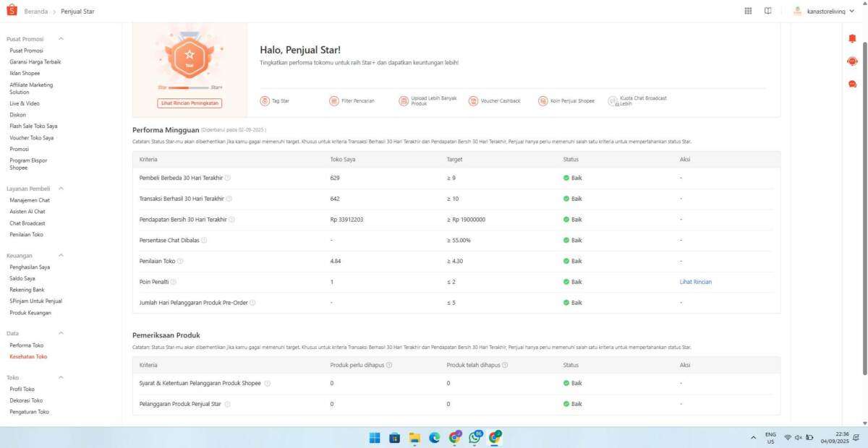Open the apps grid icon in header
This screenshot has width=868, height=448.
click(x=748, y=11)
